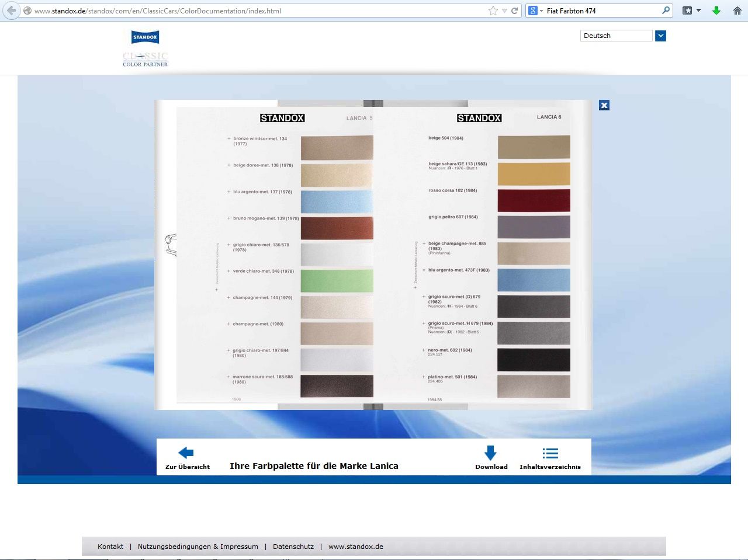Click the platino-met. 501 (1984) label
The height and width of the screenshot is (560, 748).
[452, 377]
